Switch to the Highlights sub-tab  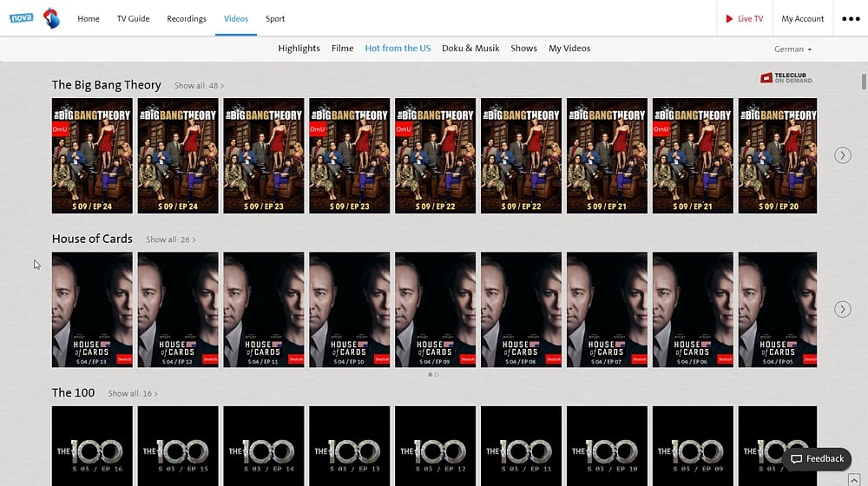[x=299, y=48]
